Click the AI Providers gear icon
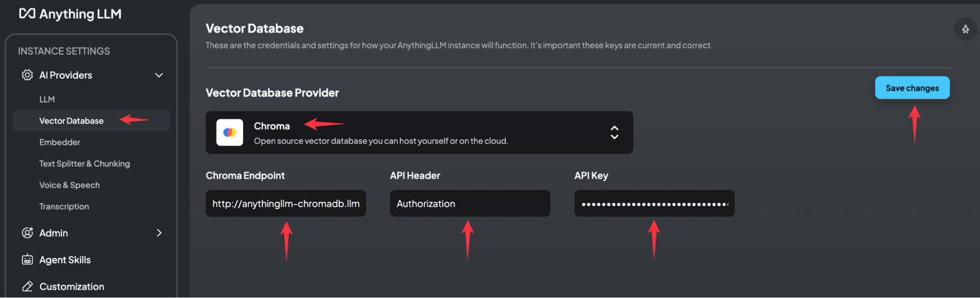Viewport: 980px width, 298px height. [x=27, y=75]
